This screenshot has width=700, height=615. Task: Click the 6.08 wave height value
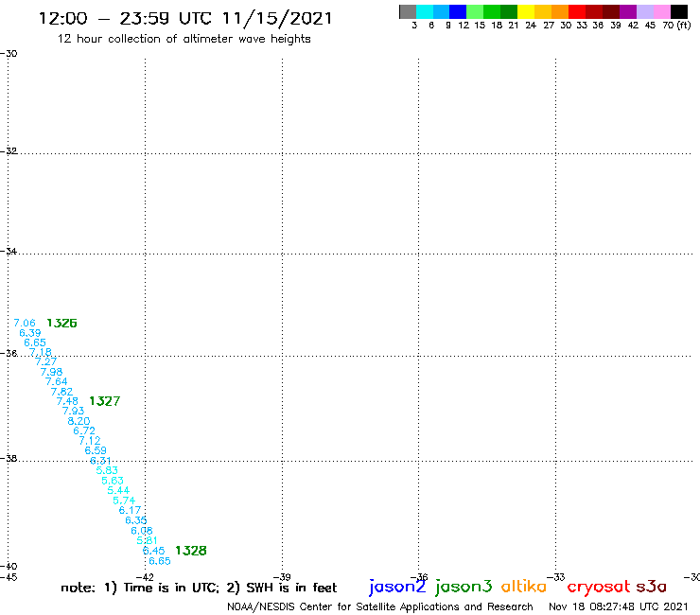(142, 531)
